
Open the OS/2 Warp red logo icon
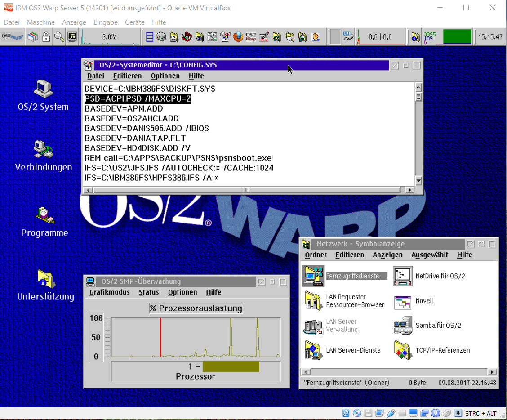pos(251,37)
